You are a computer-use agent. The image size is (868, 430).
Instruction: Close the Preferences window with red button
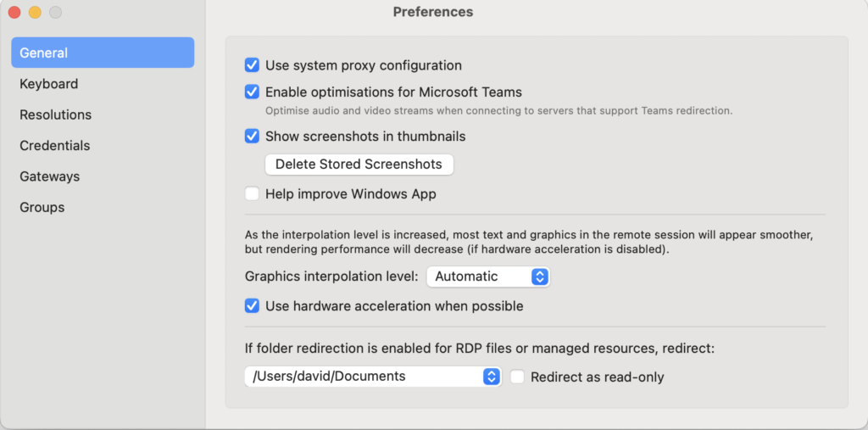(14, 12)
